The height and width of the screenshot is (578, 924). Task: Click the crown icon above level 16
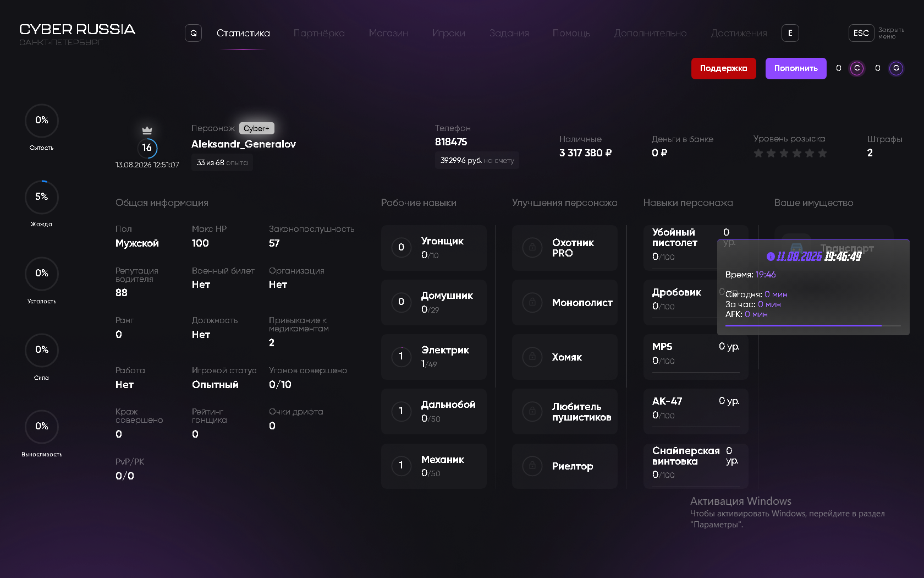pos(147,130)
